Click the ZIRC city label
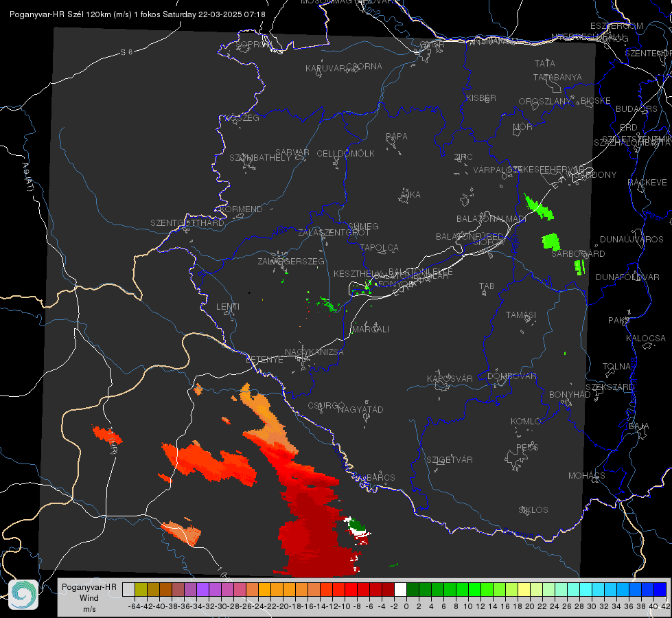Image resolution: width=672 pixels, height=618 pixels. tap(463, 157)
